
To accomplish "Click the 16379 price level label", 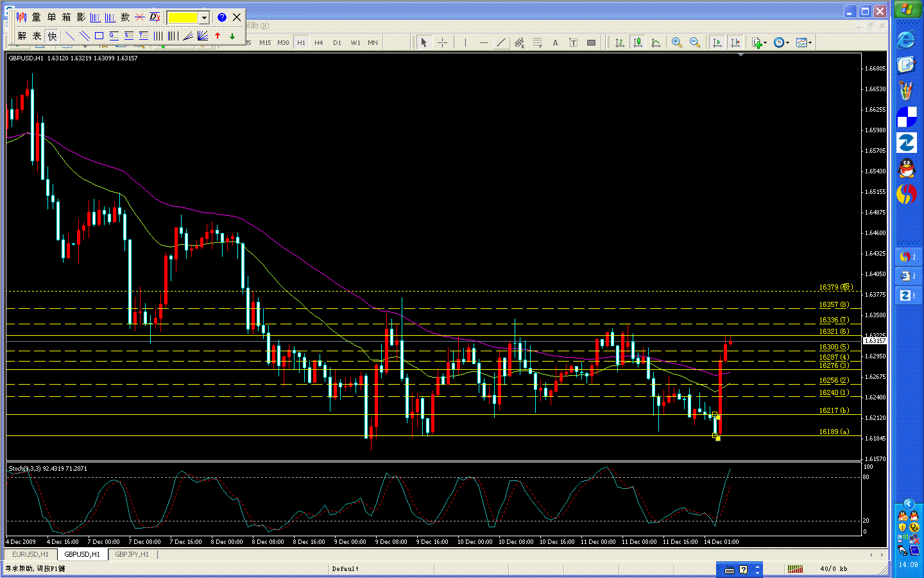I will point(836,287).
